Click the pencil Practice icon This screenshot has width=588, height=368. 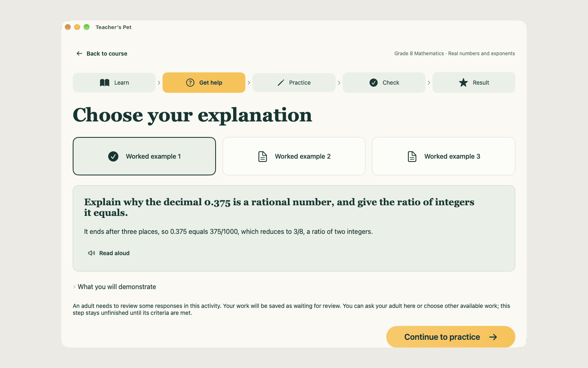pyautogui.click(x=281, y=83)
